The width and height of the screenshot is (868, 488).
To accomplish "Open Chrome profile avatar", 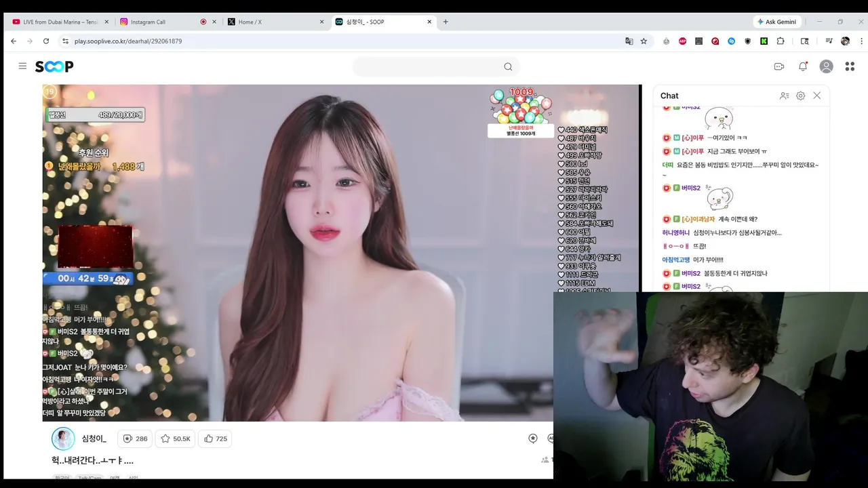I will [x=845, y=41].
